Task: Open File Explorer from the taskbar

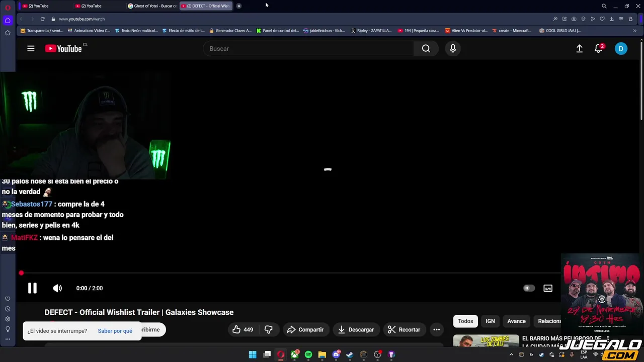Action: (x=322, y=354)
